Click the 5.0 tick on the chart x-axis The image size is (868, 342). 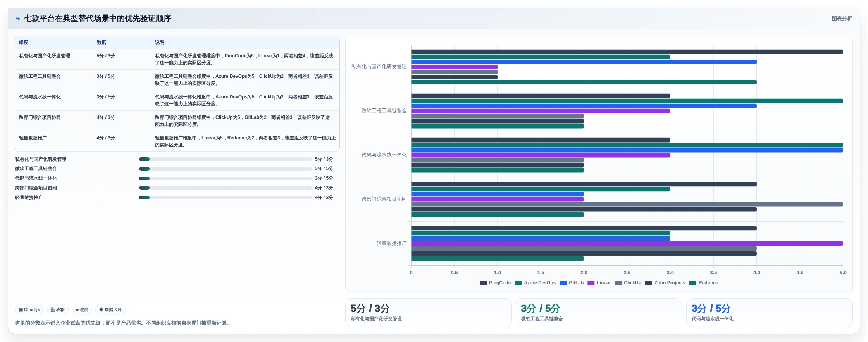point(843,273)
